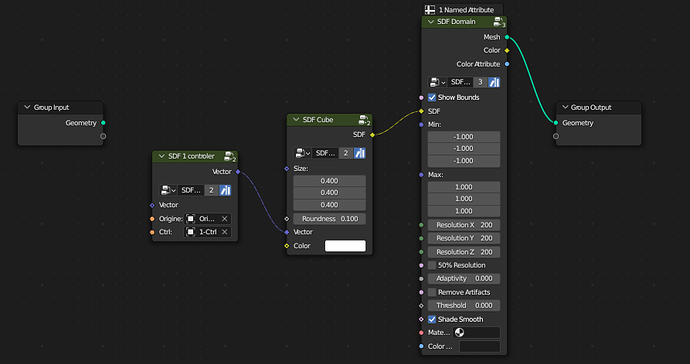Click node group name field in SDF Cube
The width and height of the screenshot is (690, 364).
pyautogui.click(x=326, y=153)
